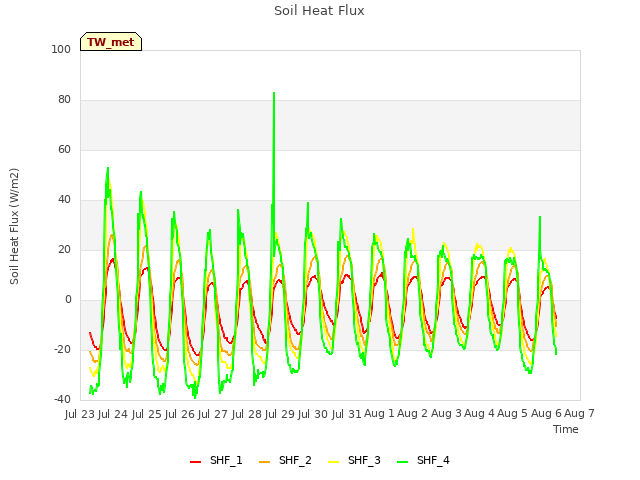Click the y-axis label 80
The height and width of the screenshot is (480, 640).
click(64, 100)
